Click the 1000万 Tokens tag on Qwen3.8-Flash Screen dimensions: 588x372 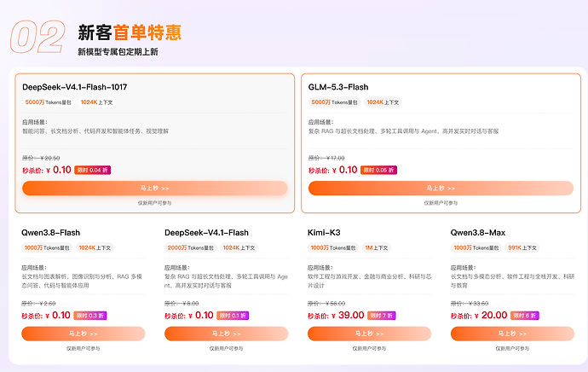(x=47, y=247)
